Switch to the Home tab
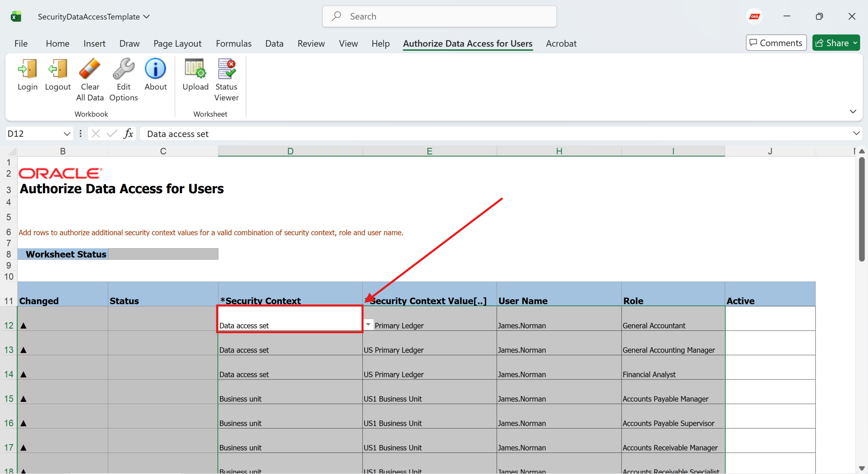868x474 pixels. pyautogui.click(x=58, y=43)
